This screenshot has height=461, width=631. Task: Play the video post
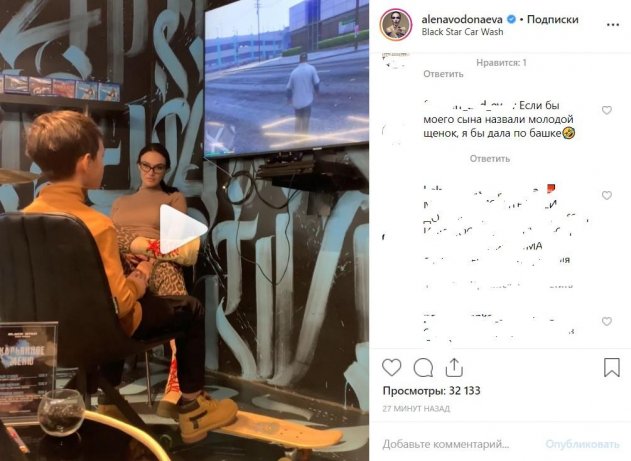point(184,229)
